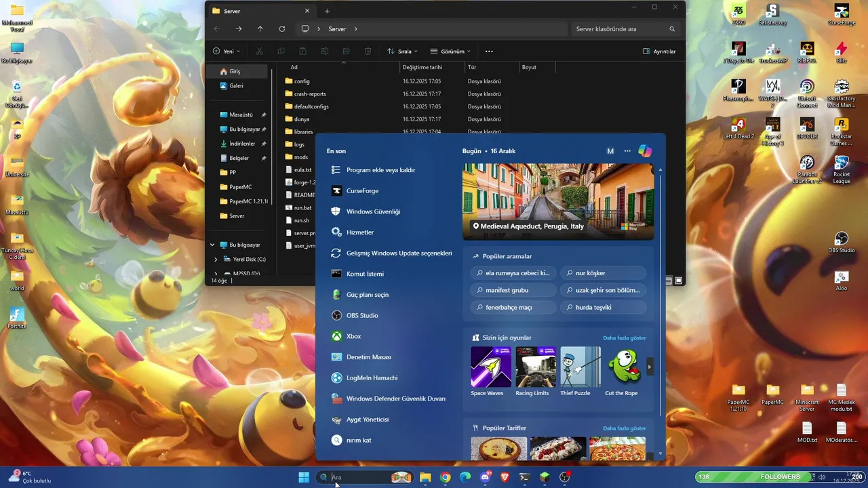Open OBS icon on the taskbar
Screen dimensions: 868x488
[564, 477]
